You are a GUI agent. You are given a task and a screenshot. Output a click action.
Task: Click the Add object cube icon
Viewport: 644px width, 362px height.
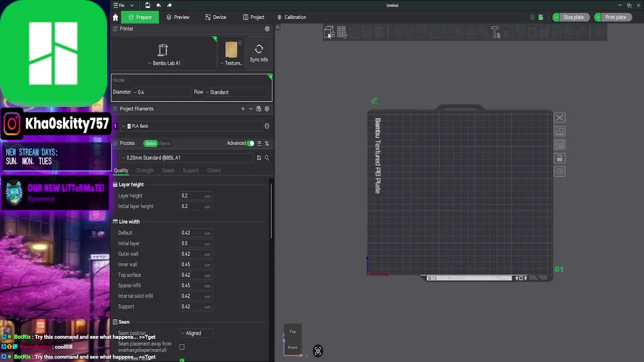tap(329, 33)
